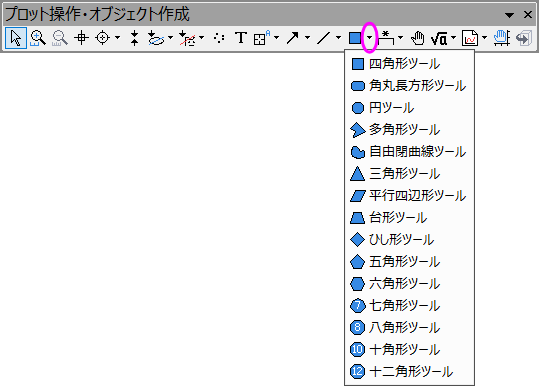Choose 五角形ツール from the shape menu
Viewport: 539px width, 386px height.
pos(409,262)
